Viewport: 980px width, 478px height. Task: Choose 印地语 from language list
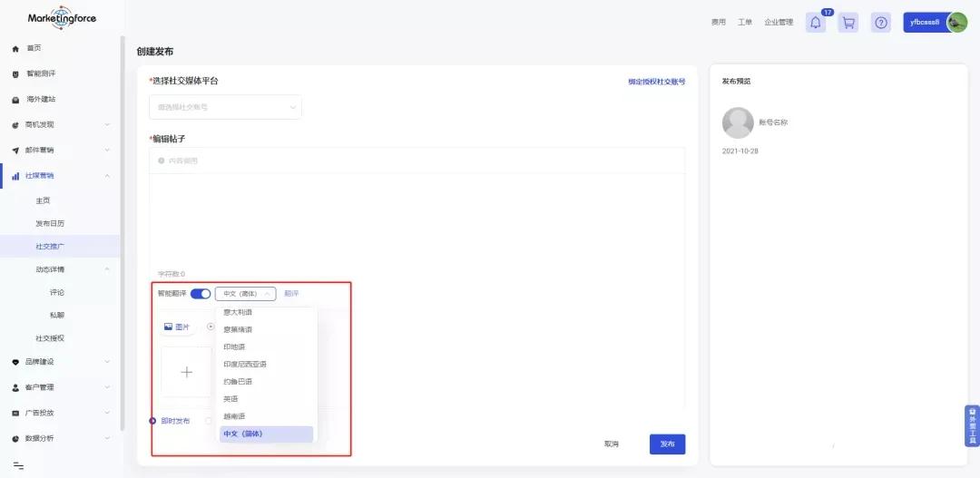pos(266,346)
